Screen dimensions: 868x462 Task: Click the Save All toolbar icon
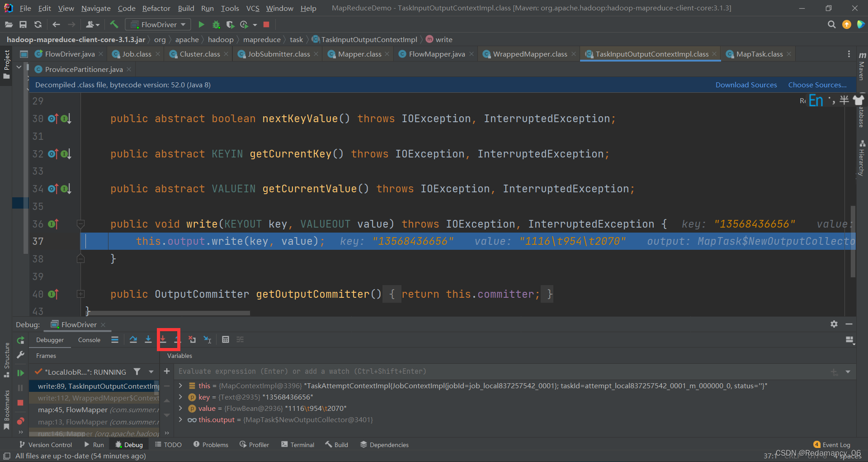click(x=23, y=24)
